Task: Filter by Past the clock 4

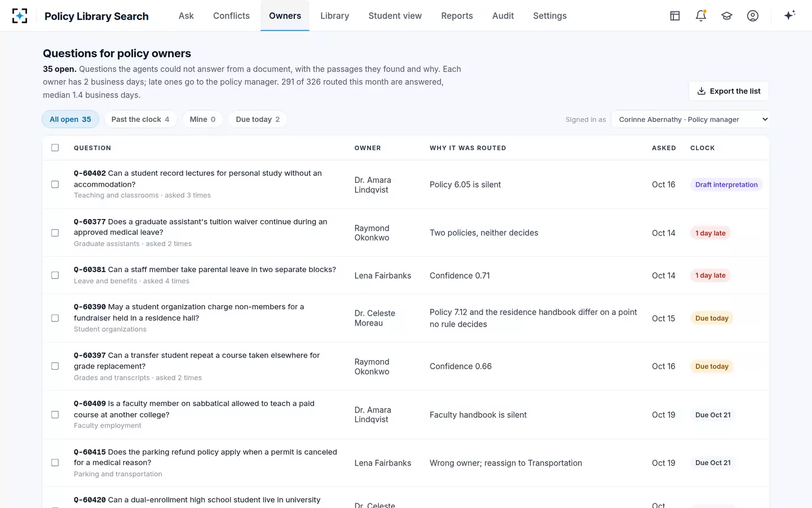Action: coord(140,119)
